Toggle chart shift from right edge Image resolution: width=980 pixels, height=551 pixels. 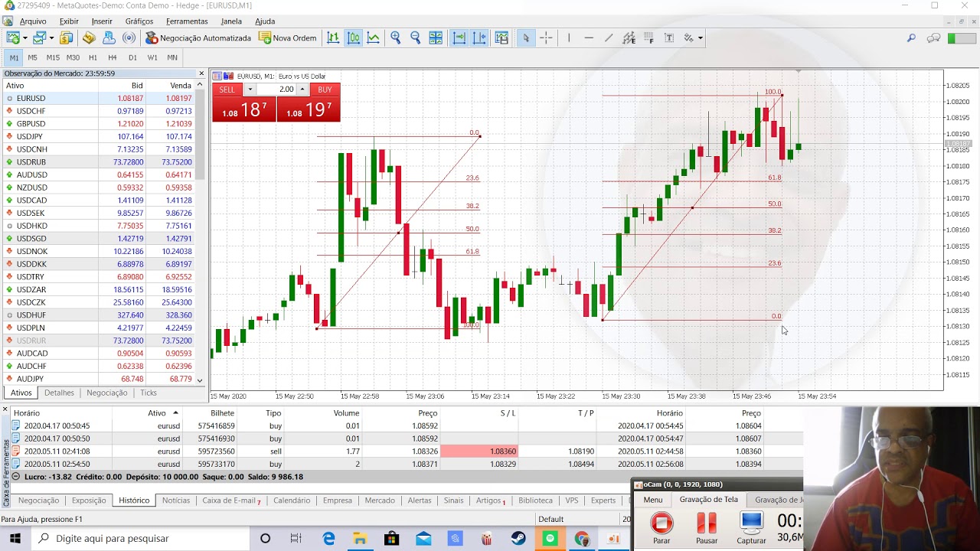tap(479, 37)
